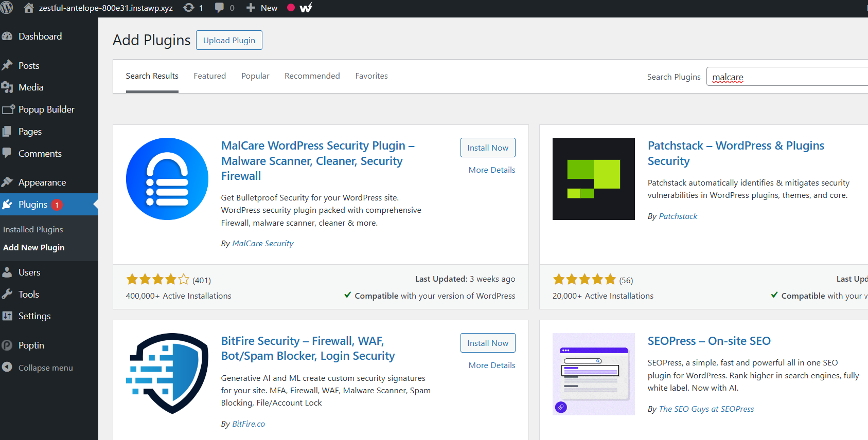
Task: Open More Details for MalCare
Action: coord(492,170)
